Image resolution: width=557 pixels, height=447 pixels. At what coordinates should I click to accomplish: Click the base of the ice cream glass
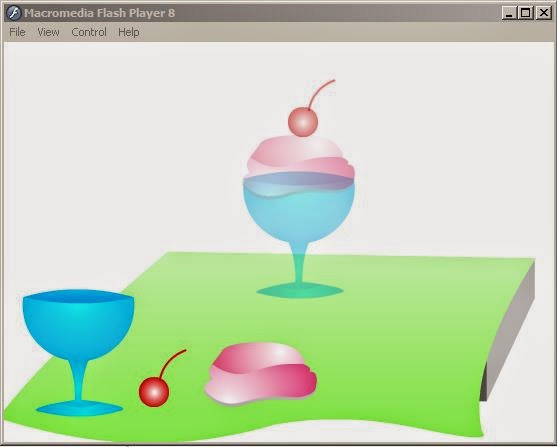point(300,291)
